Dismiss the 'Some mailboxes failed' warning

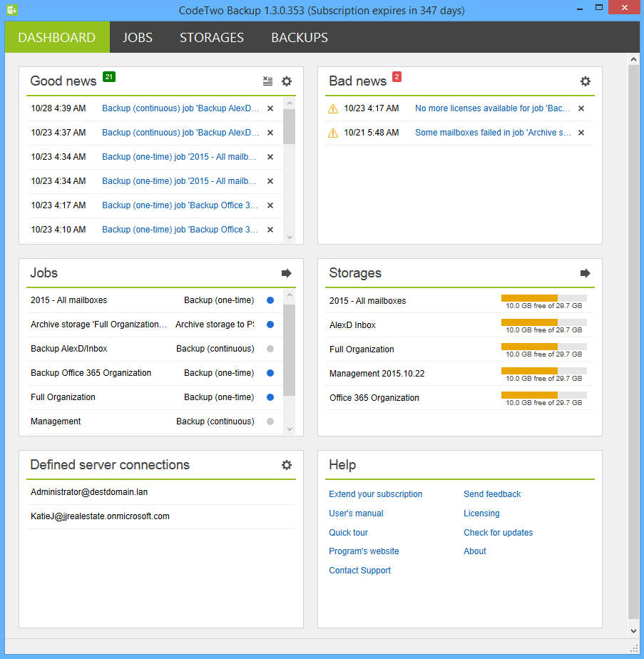click(x=581, y=133)
